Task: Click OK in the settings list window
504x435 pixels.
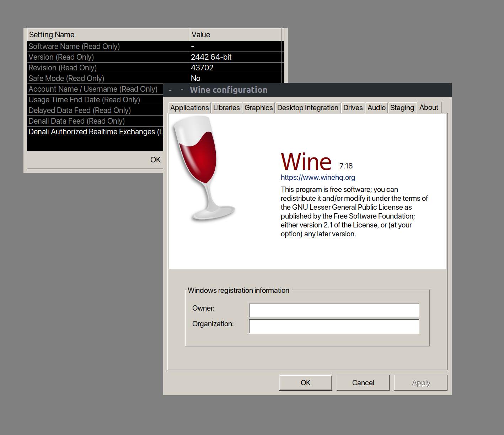Action: [x=155, y=160]
